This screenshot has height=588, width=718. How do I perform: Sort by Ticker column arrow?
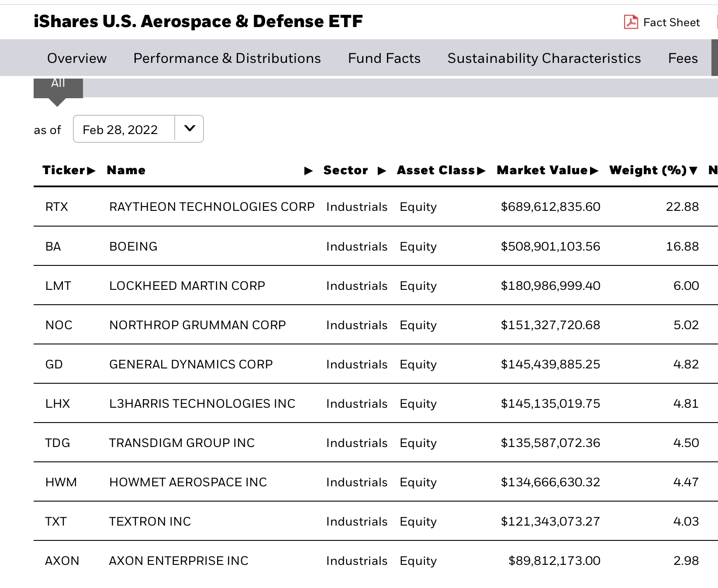click(x=91, y=171)
